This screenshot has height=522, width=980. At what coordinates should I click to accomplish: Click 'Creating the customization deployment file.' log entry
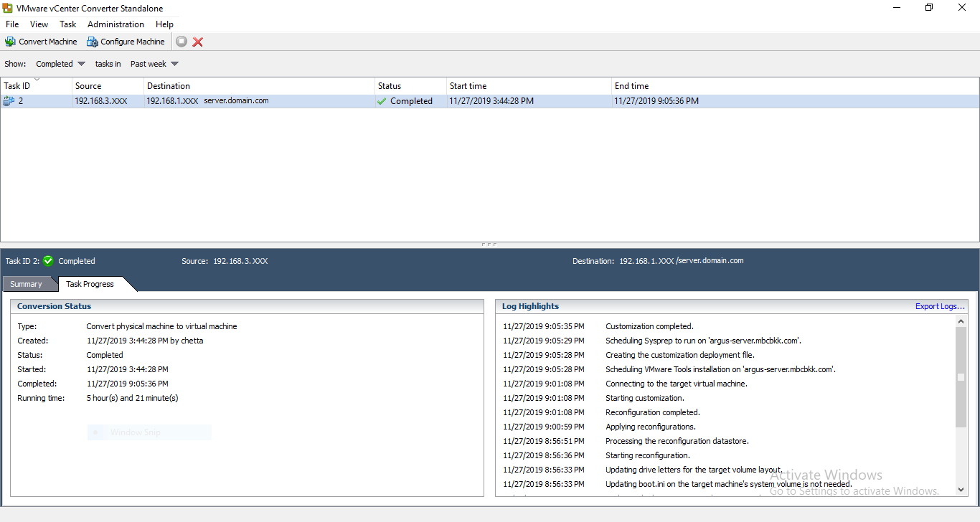[x=680, y=355]
